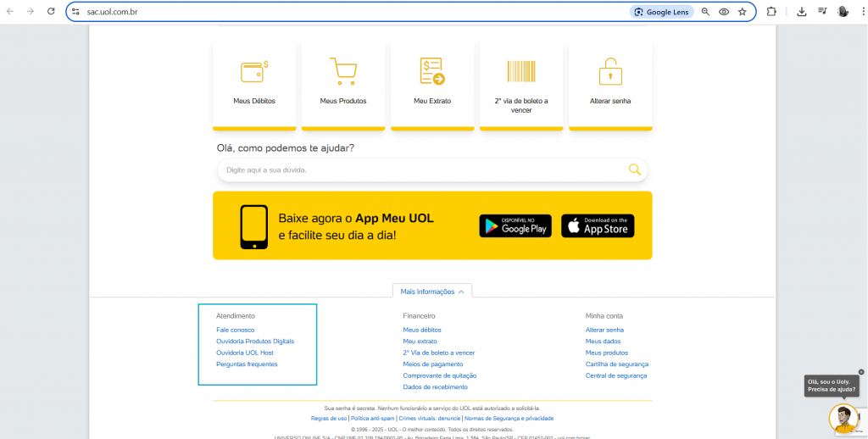Image resolution: width=868 pixels, height=439 pixels.
Task: Click the Atendimento column heading
Action: (x=236, y=316)
